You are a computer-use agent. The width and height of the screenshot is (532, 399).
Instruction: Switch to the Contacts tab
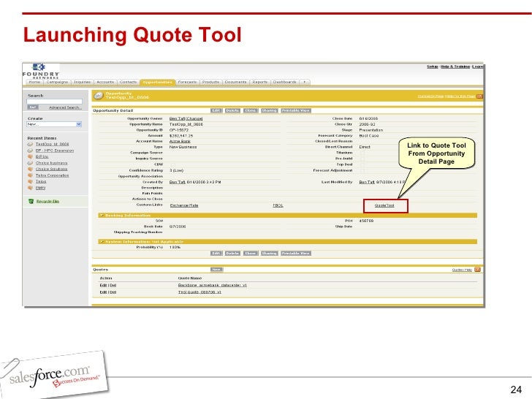click(128, 82)
